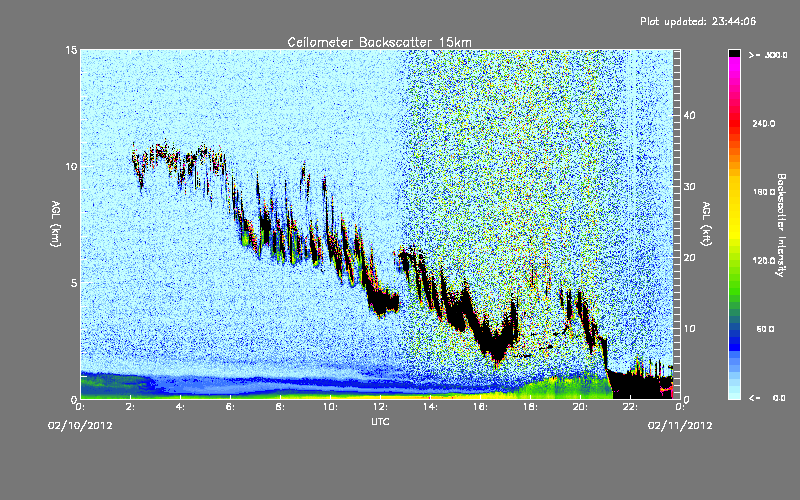
Task: Click the '4:' hour tick label
Action: point(181,407)
